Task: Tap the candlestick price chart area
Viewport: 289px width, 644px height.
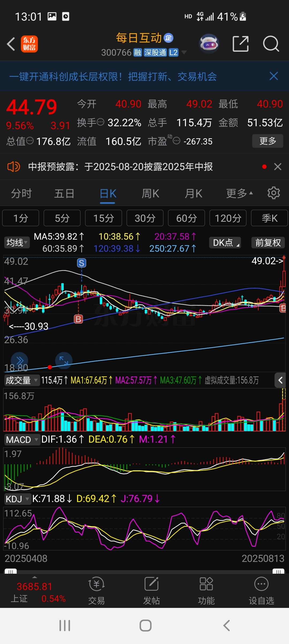Action: (x=144, y=313)
